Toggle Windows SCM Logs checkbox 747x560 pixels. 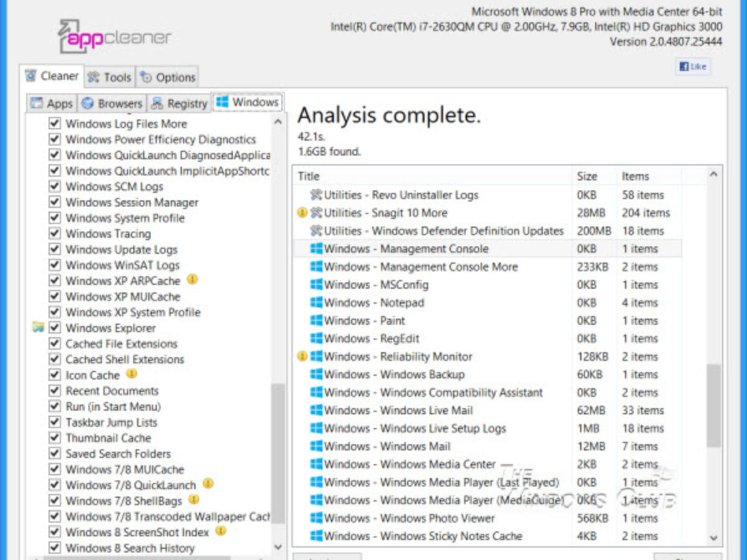click(55, 187)
